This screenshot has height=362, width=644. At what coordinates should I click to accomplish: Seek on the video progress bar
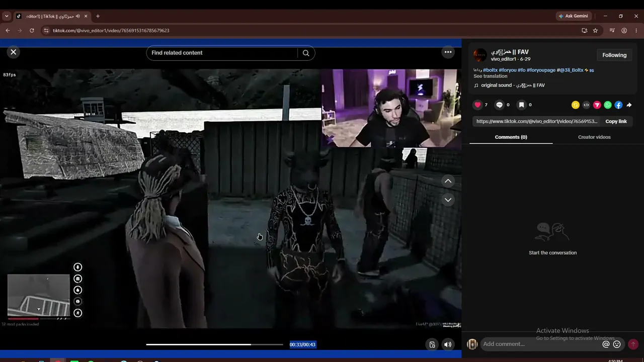coord(215,344)
